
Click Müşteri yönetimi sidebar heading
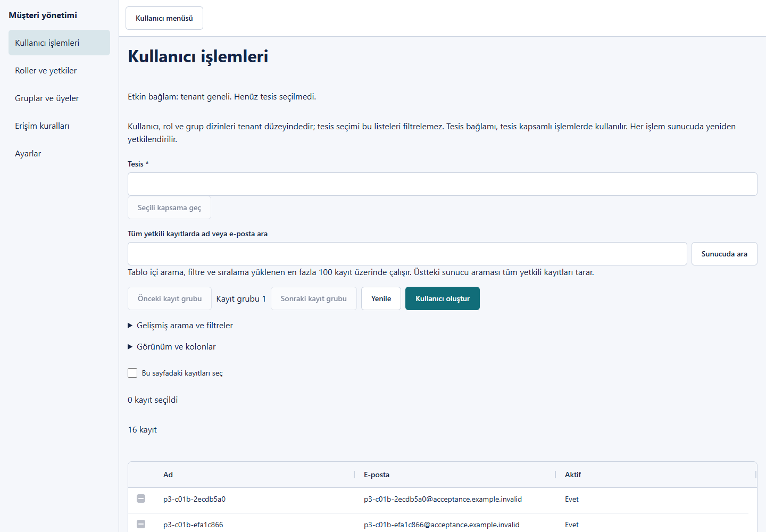click(43, 15)
